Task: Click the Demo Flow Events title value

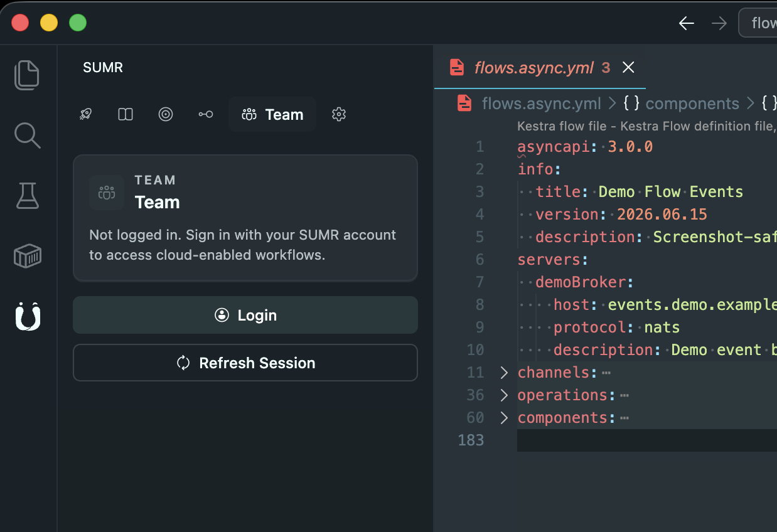Action: click(671, 192)
